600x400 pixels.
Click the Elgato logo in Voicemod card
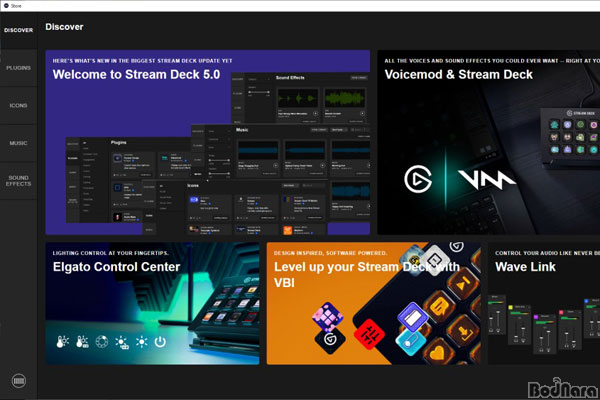pyautogui.click(x=418, y=179)
